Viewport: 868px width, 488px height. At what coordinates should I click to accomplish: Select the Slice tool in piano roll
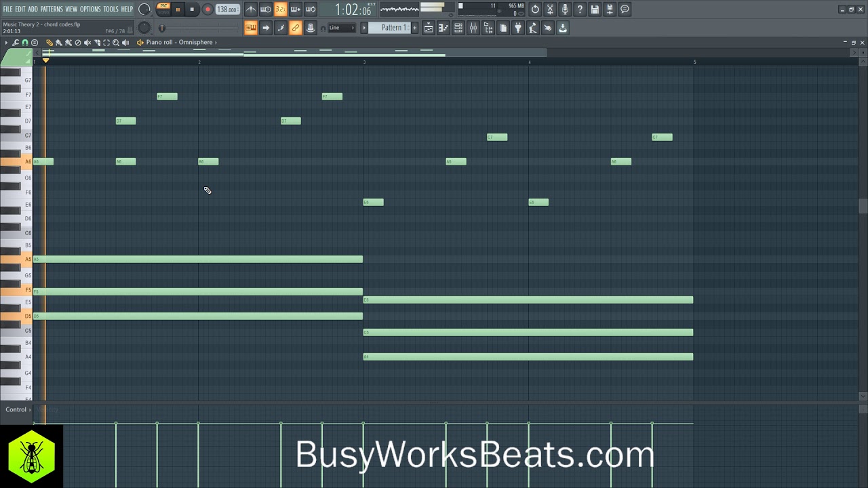click(97, 43)
